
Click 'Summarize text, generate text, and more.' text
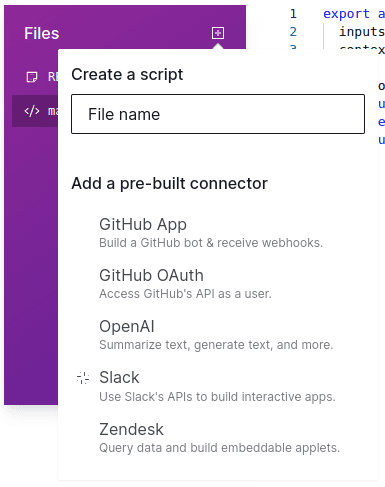[x=216, y=345]
